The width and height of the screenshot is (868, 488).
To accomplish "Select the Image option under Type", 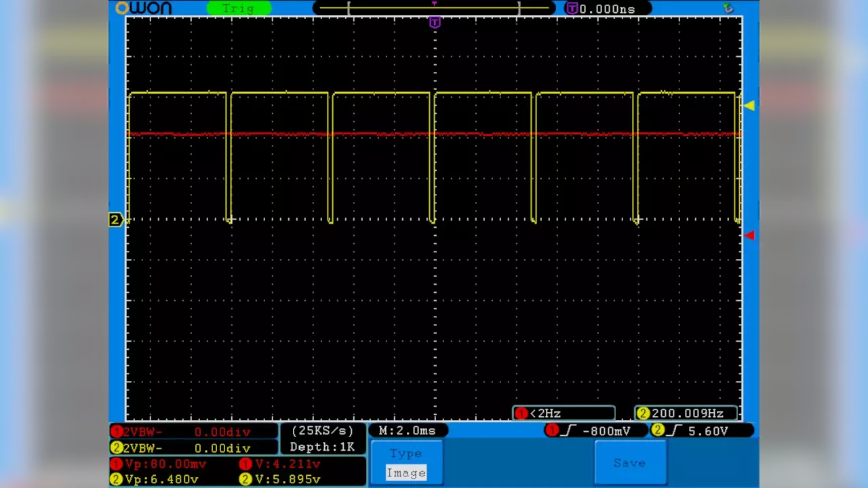I will 406,472.
